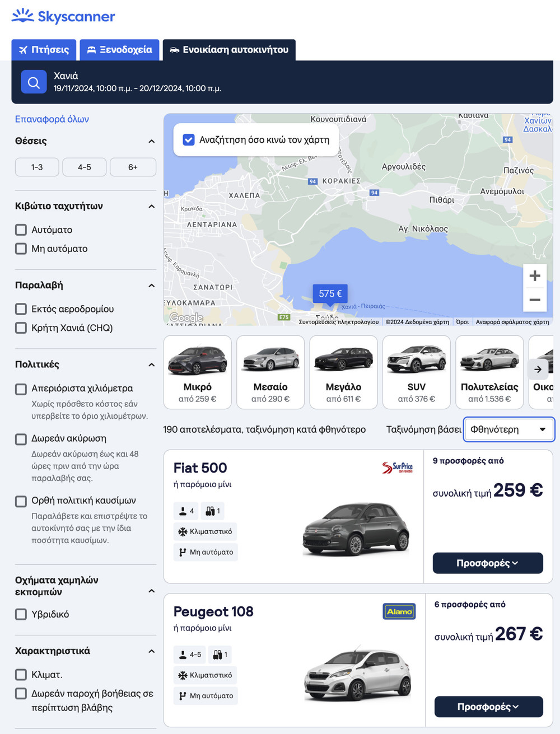Viewport: 560px width, 734px height.
Task: Click the Alamo supplier logo
Action: [x=399, y=611]
